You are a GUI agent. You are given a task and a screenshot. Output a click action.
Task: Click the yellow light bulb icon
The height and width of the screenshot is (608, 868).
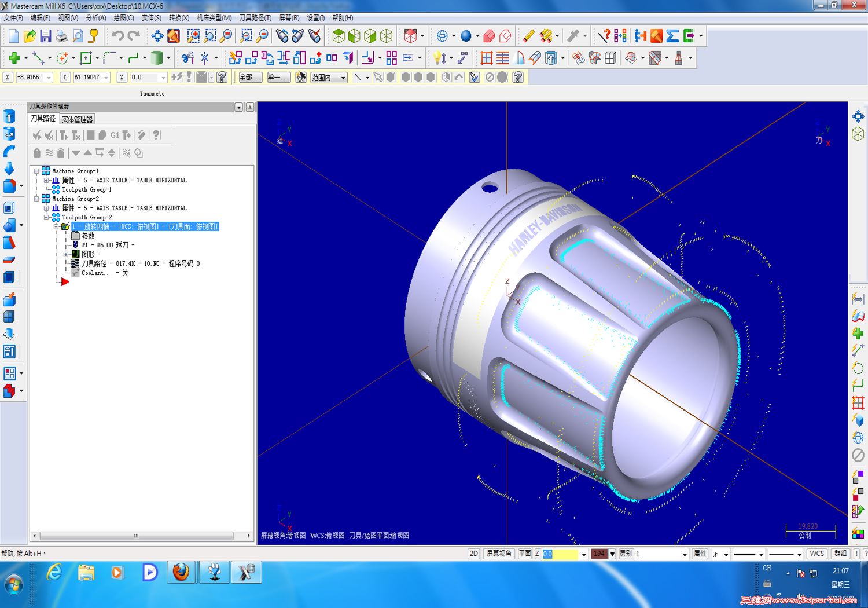click(438, 57)
